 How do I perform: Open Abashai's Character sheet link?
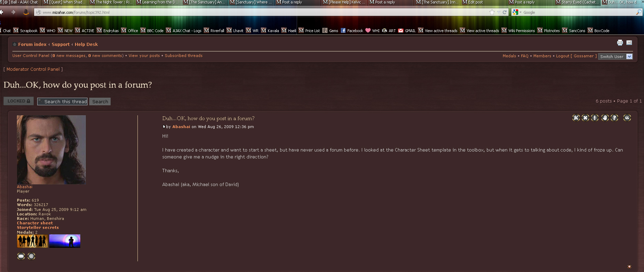click(35, 223)
